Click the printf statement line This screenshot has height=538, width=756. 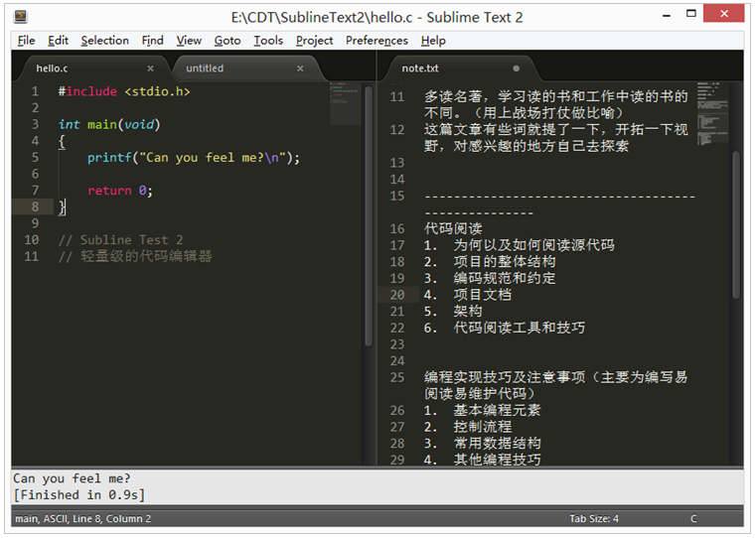(x=194, y=158)
